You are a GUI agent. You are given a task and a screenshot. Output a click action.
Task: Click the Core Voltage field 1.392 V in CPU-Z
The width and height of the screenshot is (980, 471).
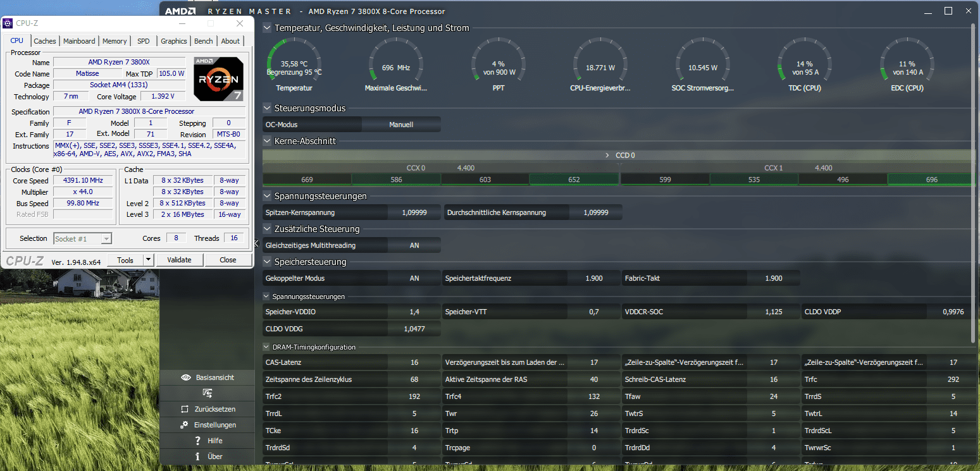[163, 97]
